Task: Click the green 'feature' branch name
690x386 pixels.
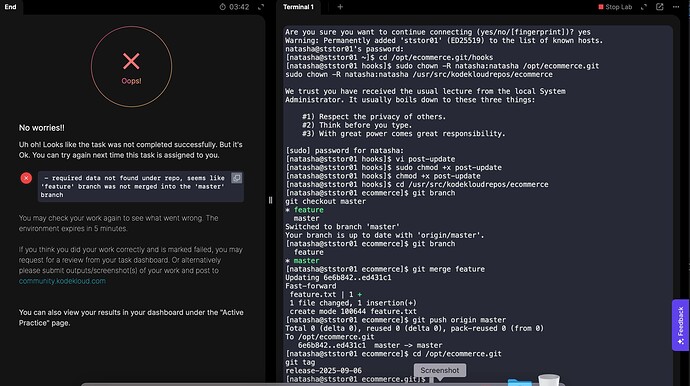Action: (308, 210)
